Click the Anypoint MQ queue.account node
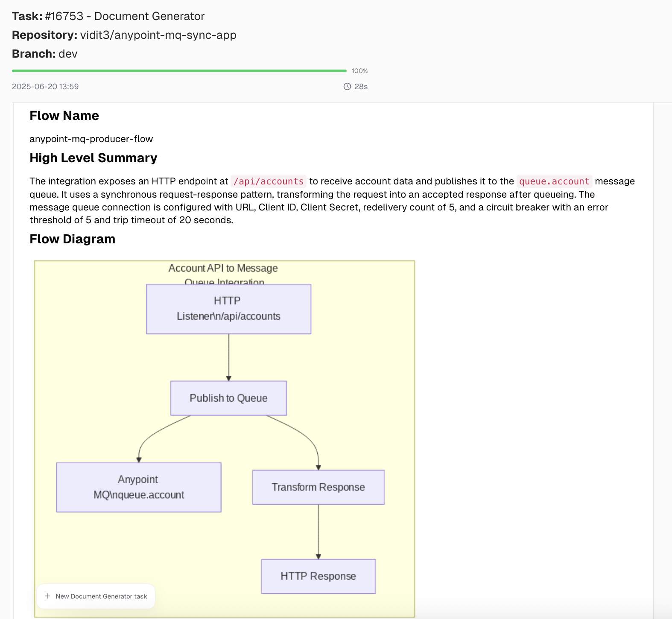Viewport: 672px width, 619px height. point(139,487)
